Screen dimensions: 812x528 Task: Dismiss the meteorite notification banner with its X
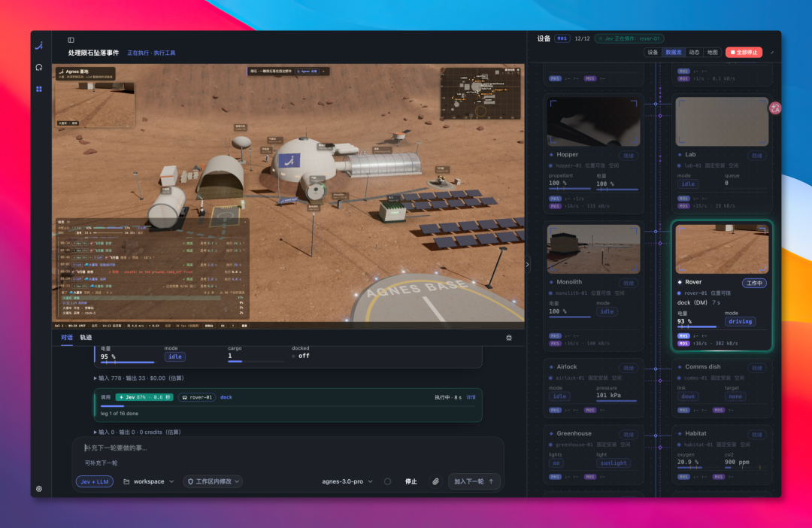pos(323,71)
